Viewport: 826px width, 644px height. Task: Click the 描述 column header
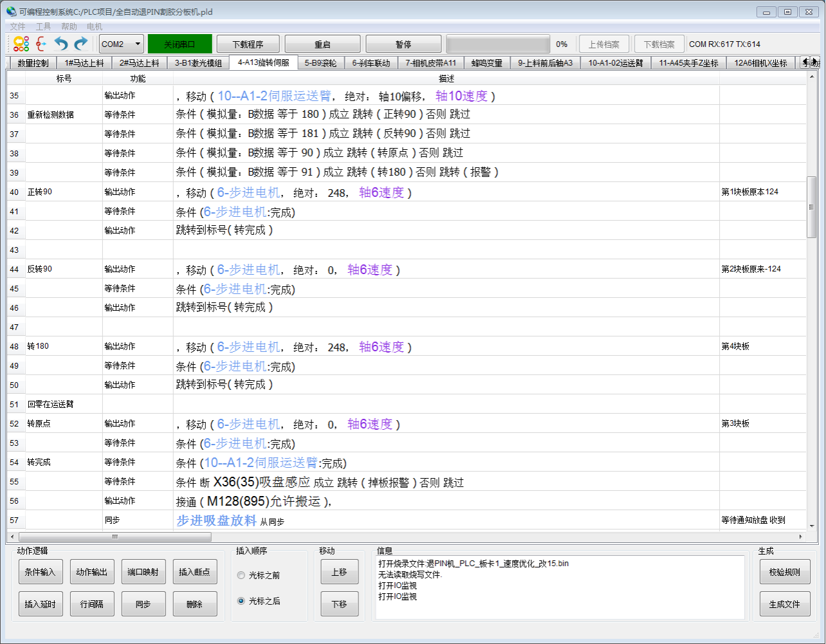446,78
